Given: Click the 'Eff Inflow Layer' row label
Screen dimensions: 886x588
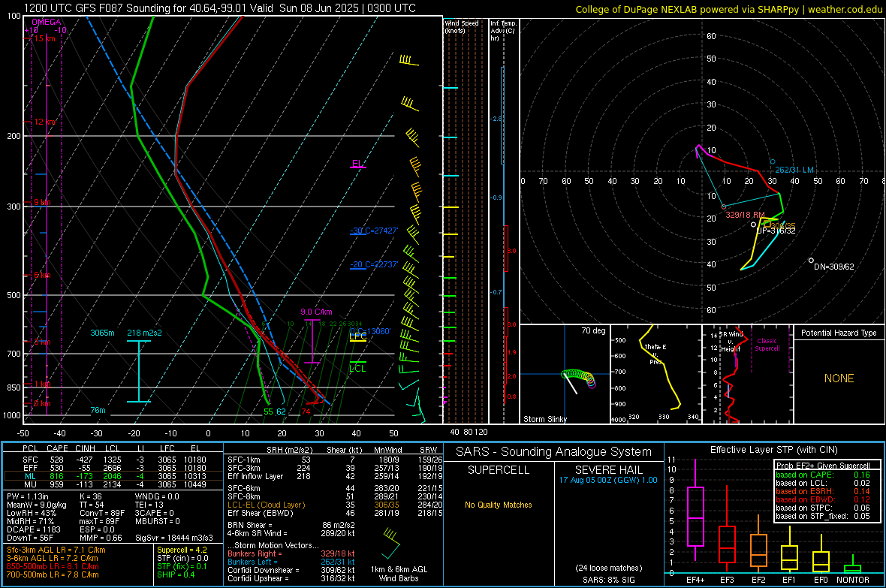Looking at the screenshot, I should pyautogui.click(x=255, y=476).
